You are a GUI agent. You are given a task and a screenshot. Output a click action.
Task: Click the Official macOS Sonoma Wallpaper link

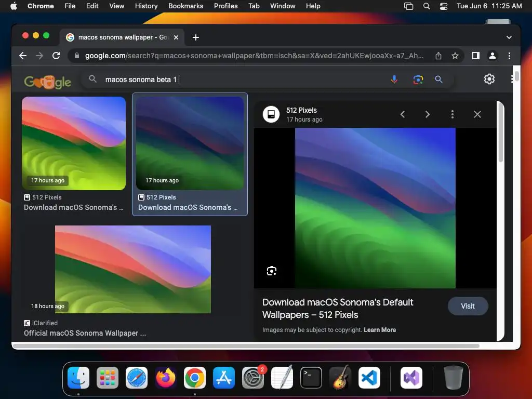(x=85, y=333)
